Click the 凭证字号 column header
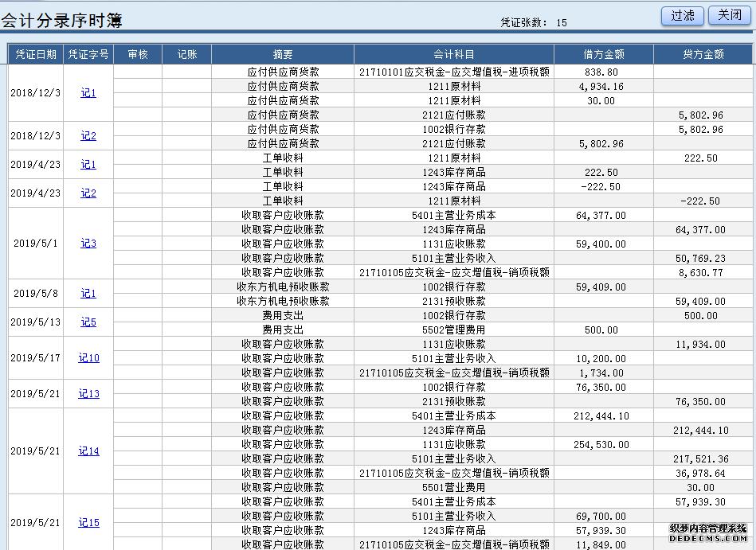Image resolution: width=756 pixels, height=550 pixels. tap(88, 54)
